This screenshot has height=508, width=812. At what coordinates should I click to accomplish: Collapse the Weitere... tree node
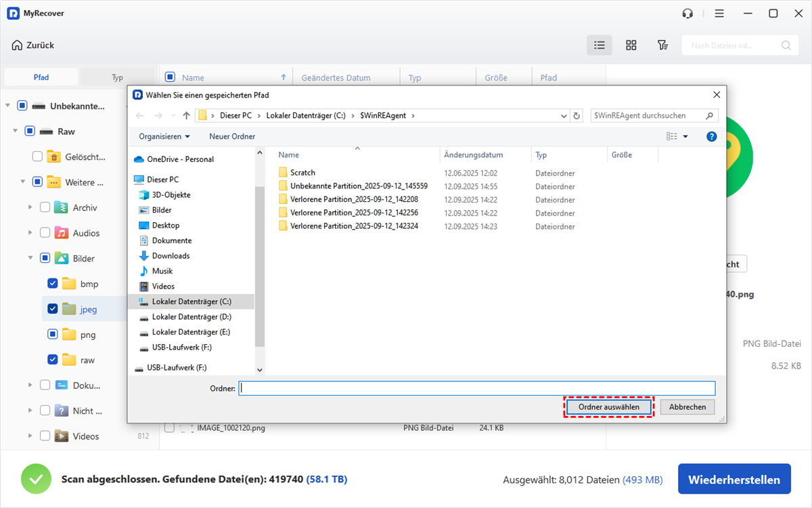click(22, 182)
